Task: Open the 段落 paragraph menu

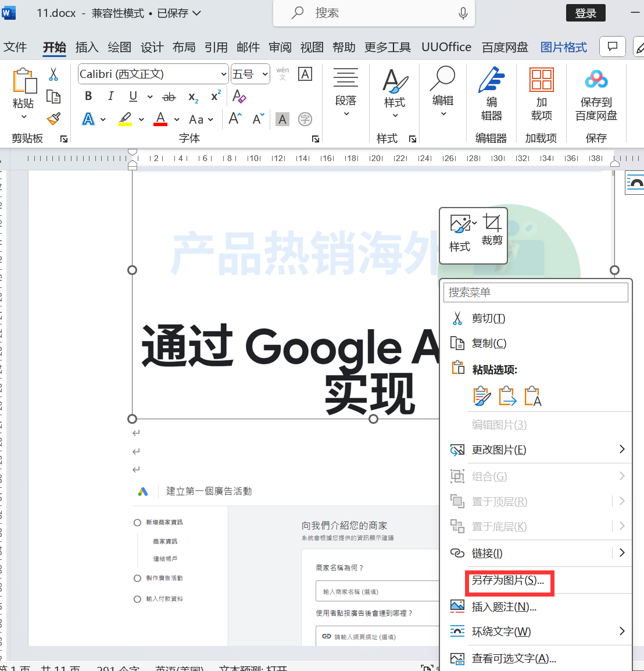Action: tap(346, 91)
